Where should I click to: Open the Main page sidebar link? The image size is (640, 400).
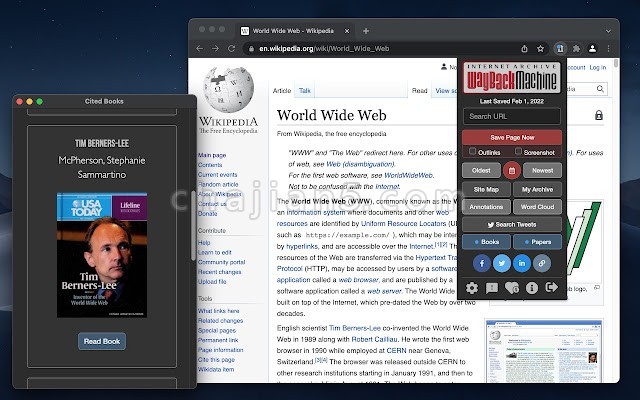tap(212, 155)
